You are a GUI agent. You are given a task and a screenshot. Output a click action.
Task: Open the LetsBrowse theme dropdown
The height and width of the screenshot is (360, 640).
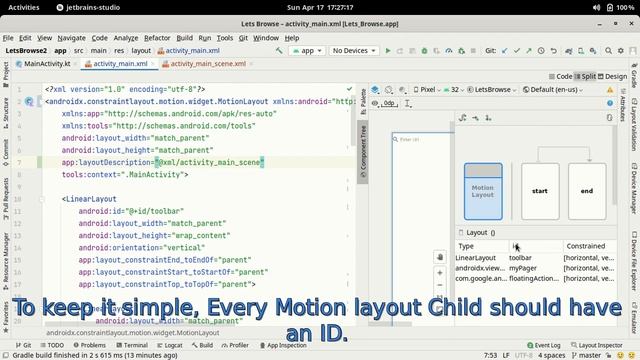coord(492,89)
